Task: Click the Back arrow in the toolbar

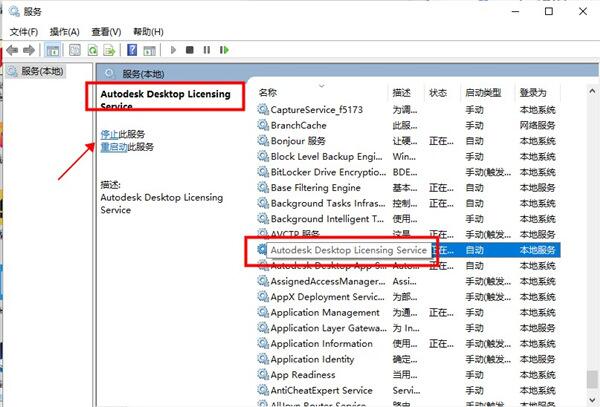Action: pyautogui.click(x=12, y=49)
